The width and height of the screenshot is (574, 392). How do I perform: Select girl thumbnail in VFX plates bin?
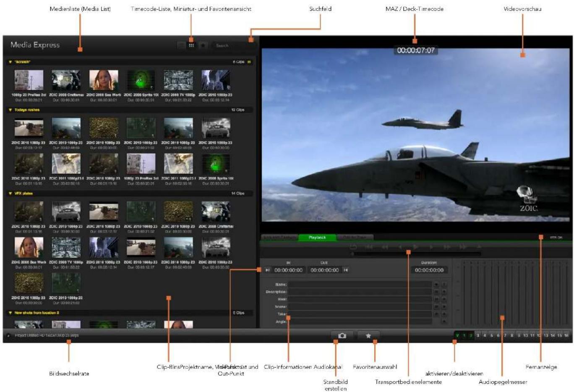29,248
